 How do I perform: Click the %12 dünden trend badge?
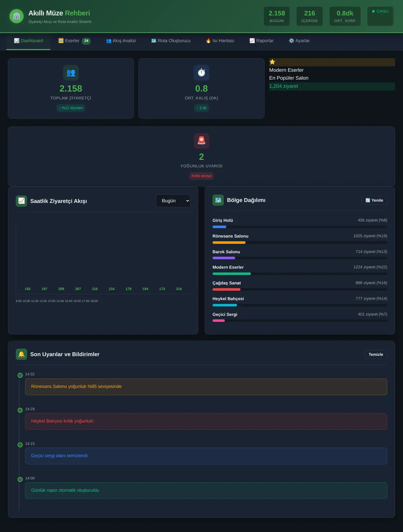coord(71,108)
